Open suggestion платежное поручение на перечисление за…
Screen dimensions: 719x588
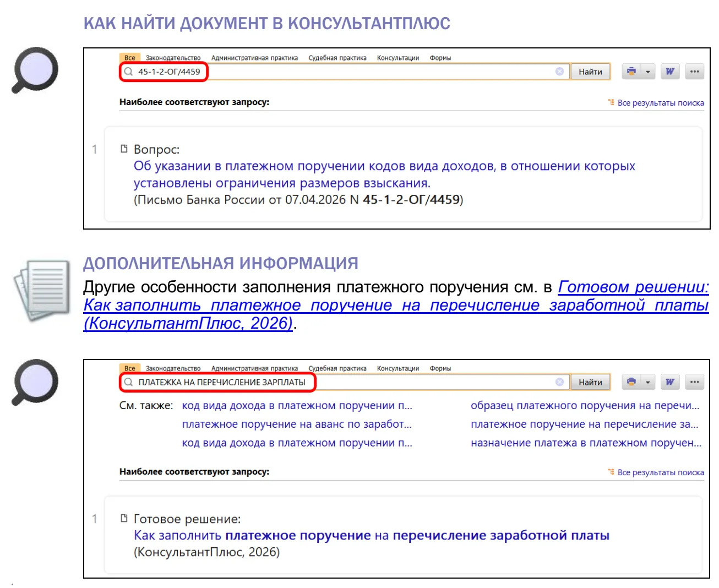pyautogui.click(x=585, y=424)
